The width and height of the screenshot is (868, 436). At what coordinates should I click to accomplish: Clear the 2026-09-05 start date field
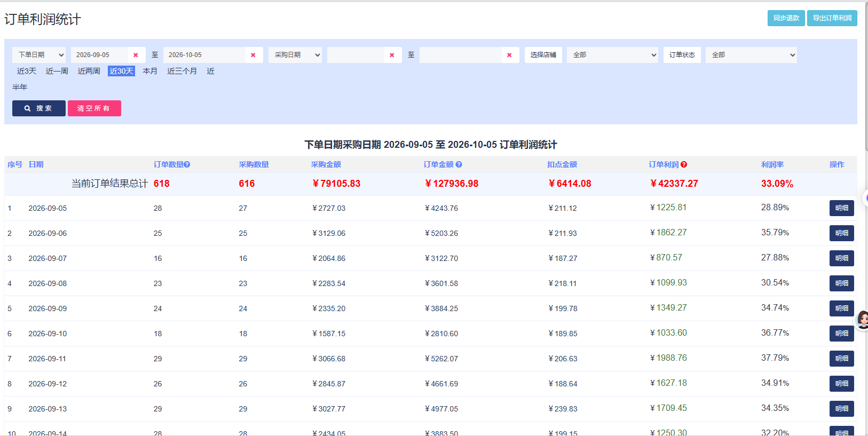pyautogui.click(x=136, y=55)
